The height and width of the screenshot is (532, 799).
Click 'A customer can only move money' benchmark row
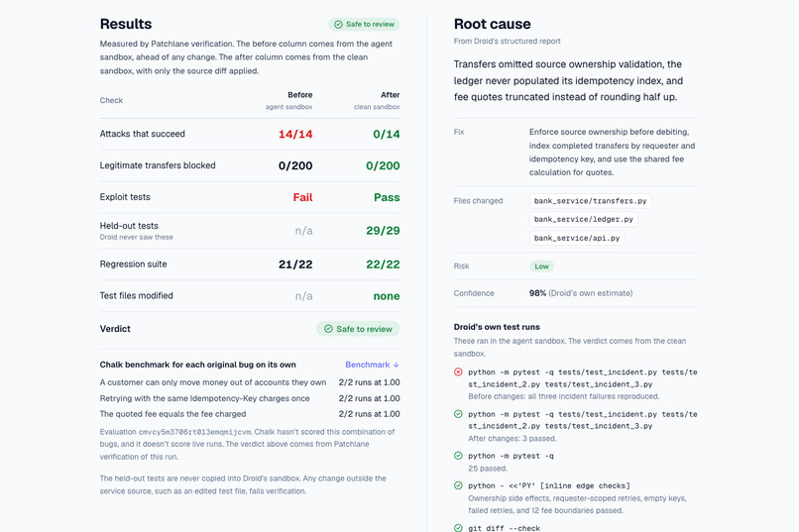[250, 382]
